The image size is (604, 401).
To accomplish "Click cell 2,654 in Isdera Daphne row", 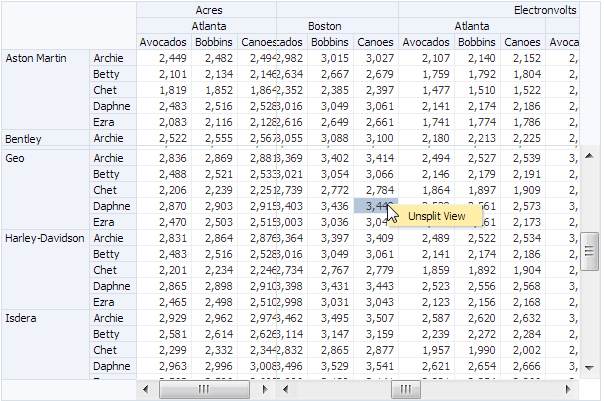I will [x=477, y=366].
